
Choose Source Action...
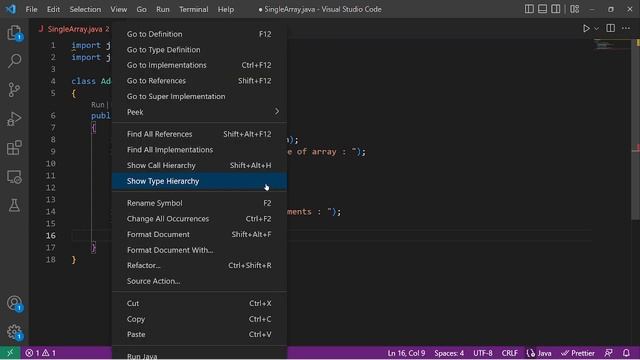199,281
